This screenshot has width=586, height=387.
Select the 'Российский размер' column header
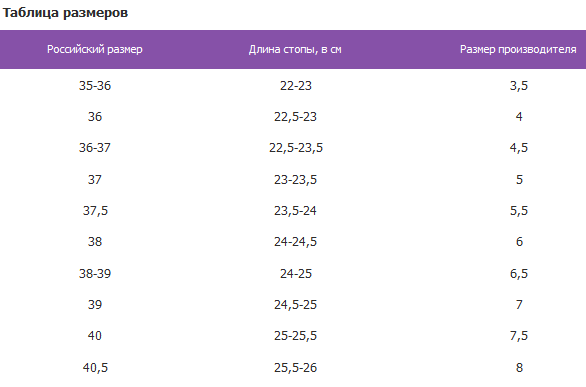click(x=95, y=49)
